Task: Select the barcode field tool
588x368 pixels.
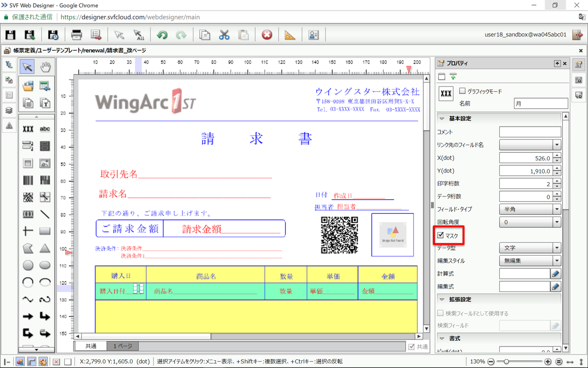Action: click(x=28, y=180)
